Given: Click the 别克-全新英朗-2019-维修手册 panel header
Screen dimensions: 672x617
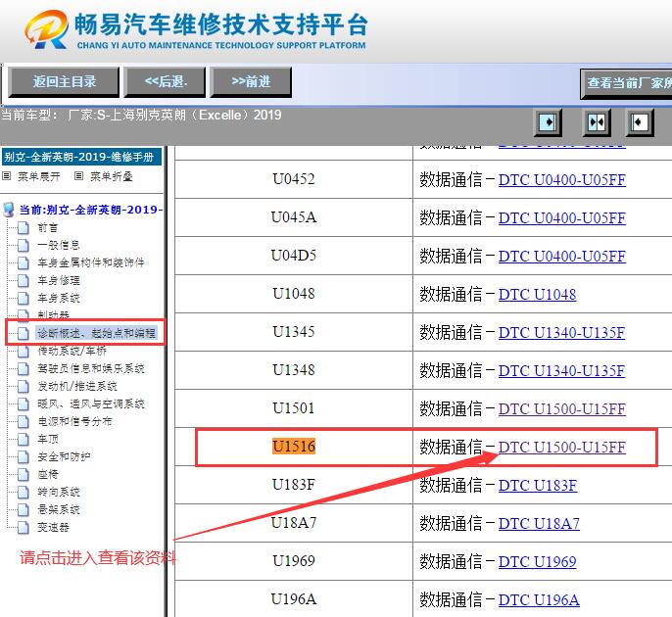Looking at the screenshot, I should click(81, 157).
